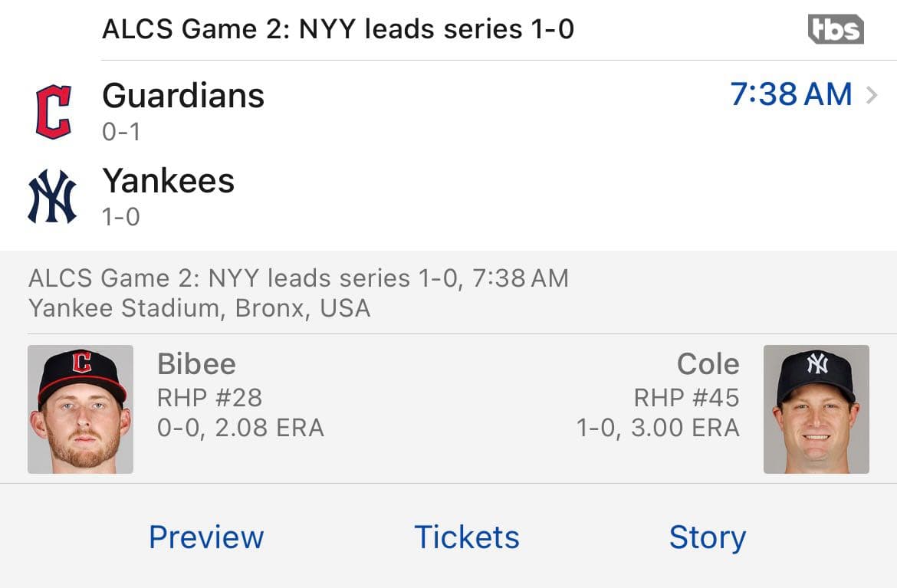The width and height of the screenshot is (897, 588).
Task: Open the Preview tab
Action: (x=205, y=537)
